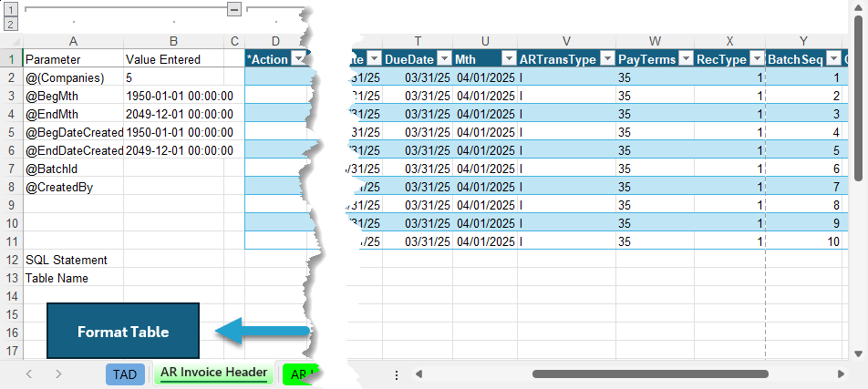The height and width of the screenshot is (389, 868).
Task: Click RecType cell in the BatchSeq 4 row
Action: tap(729, 132)
